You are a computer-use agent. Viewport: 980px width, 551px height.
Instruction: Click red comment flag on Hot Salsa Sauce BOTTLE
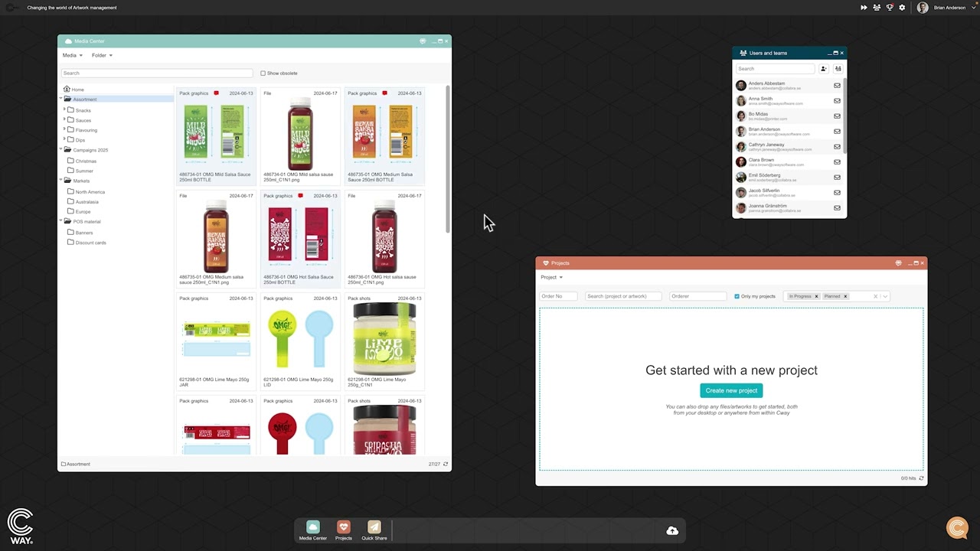point(300,196)
